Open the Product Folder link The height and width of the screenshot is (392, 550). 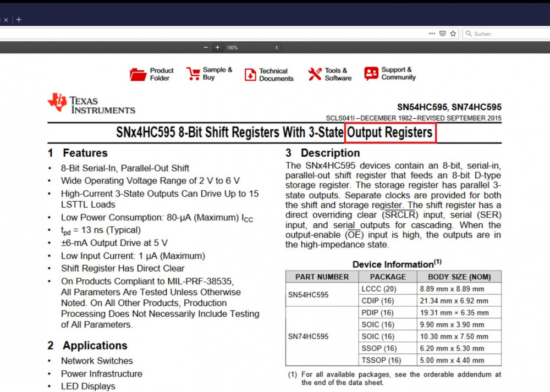162,74
